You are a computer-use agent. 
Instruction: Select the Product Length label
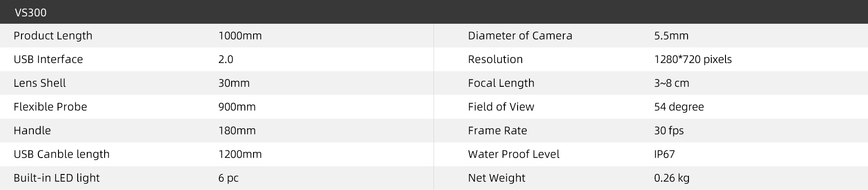(x=53, y=36)
